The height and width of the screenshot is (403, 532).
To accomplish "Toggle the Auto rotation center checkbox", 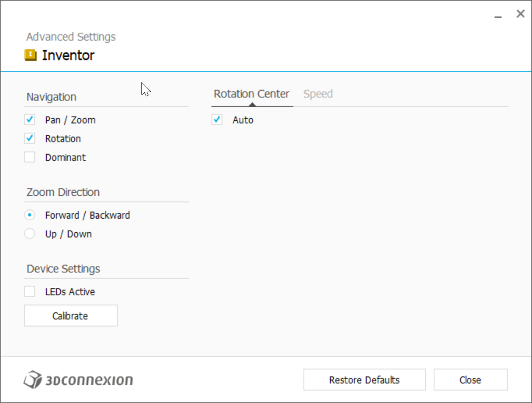I will coord(217,120).
